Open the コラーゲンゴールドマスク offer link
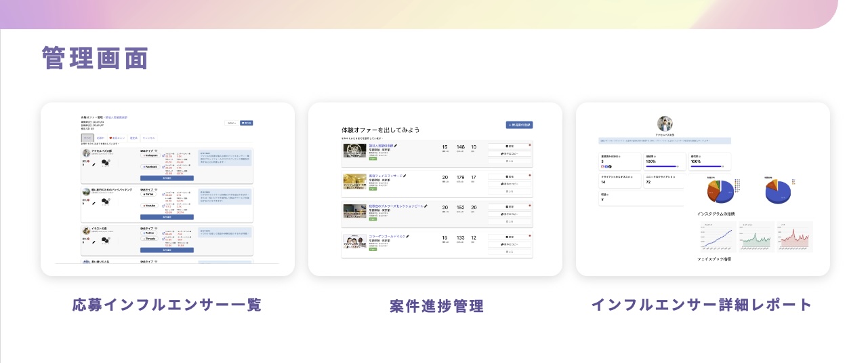The image size is (868, 363). click(x=387, y=236)
